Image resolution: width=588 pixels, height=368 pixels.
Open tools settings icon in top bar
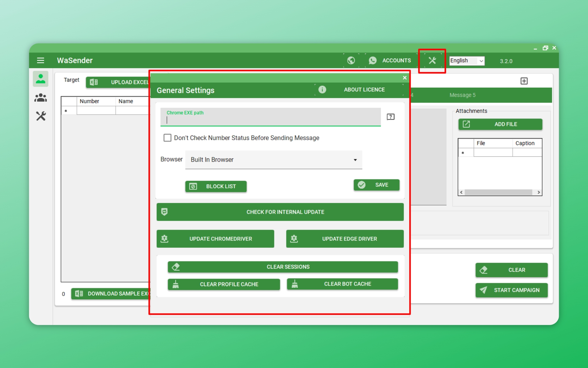[x=432, y=60]
